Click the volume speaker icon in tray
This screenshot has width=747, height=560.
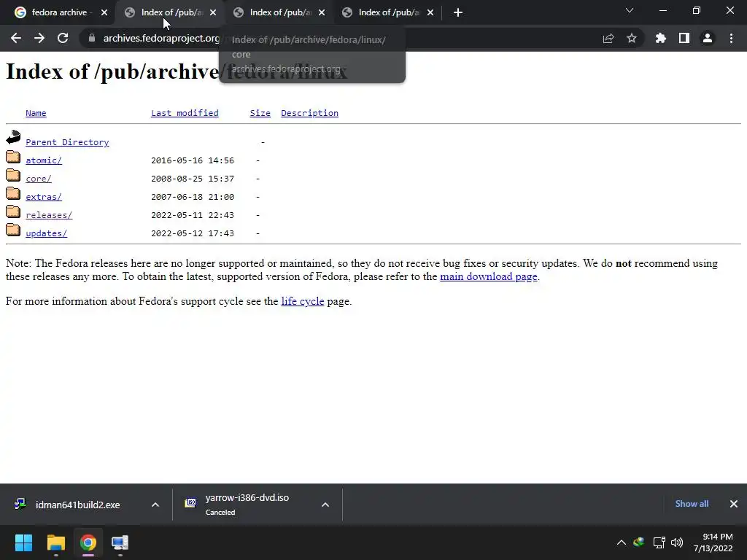click(x=677, y=542)
